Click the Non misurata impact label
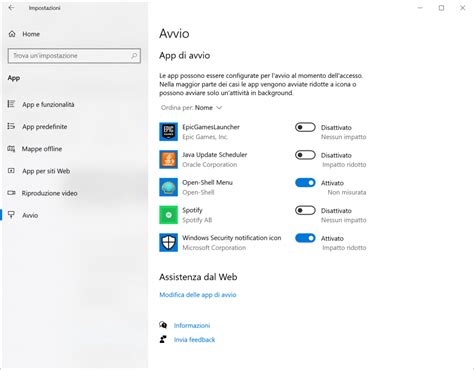This screenshot has width=474, height=370. pos(347,192)
